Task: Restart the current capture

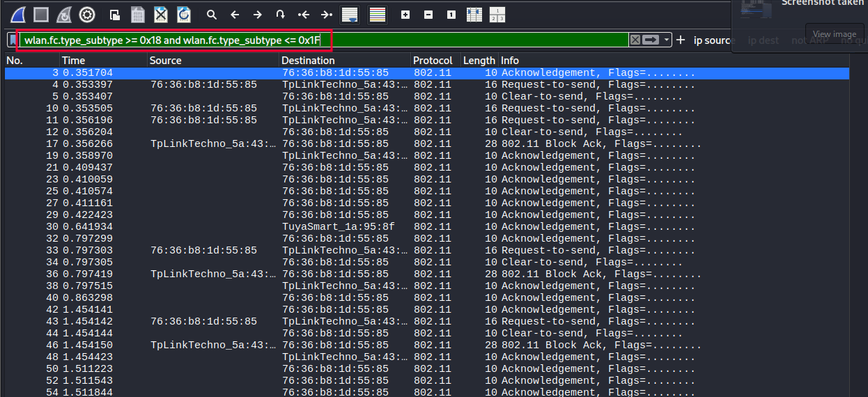Action: point(63,14)
